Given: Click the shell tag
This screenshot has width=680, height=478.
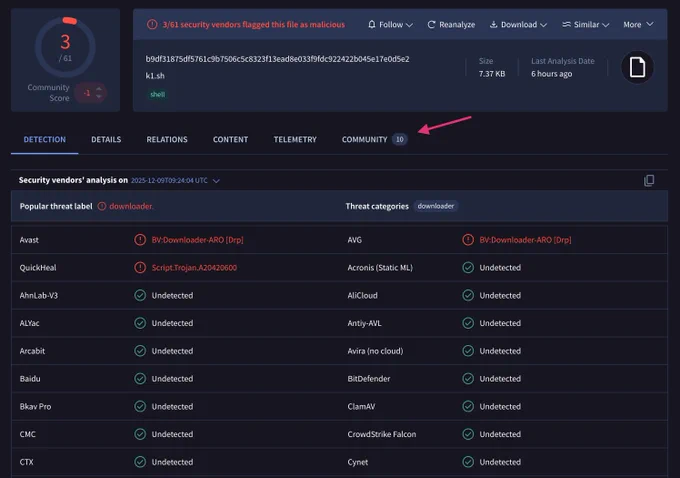Looking at the screenshot, I should [157, 95].
